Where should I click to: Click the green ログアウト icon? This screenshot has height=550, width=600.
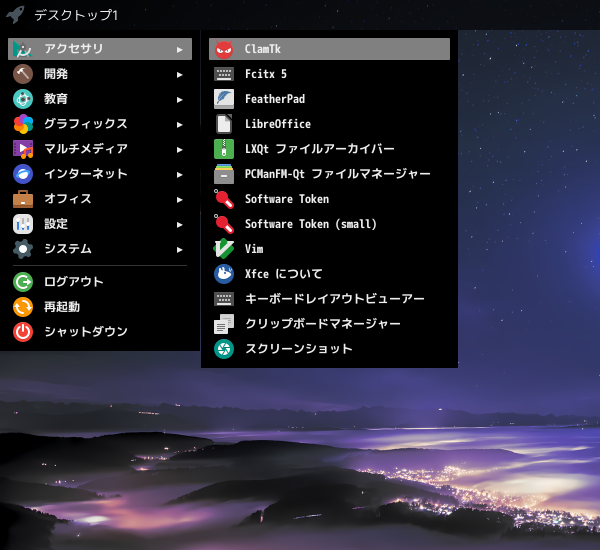[23, 282]
